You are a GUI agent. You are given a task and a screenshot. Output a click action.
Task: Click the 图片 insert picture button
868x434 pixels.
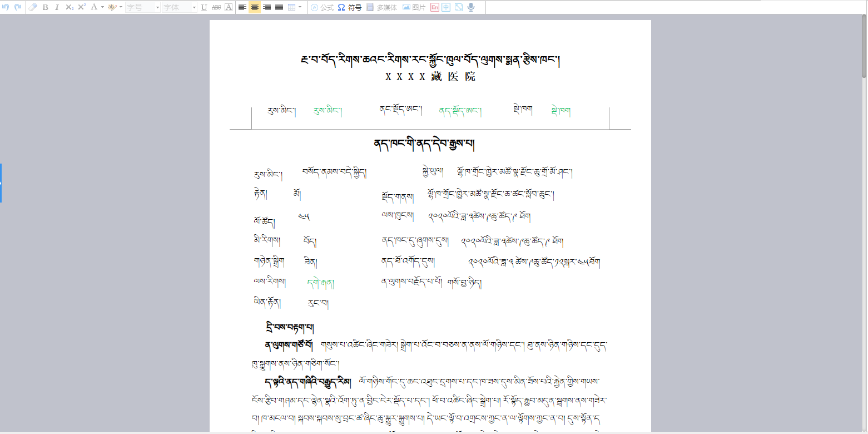[414, 7]
